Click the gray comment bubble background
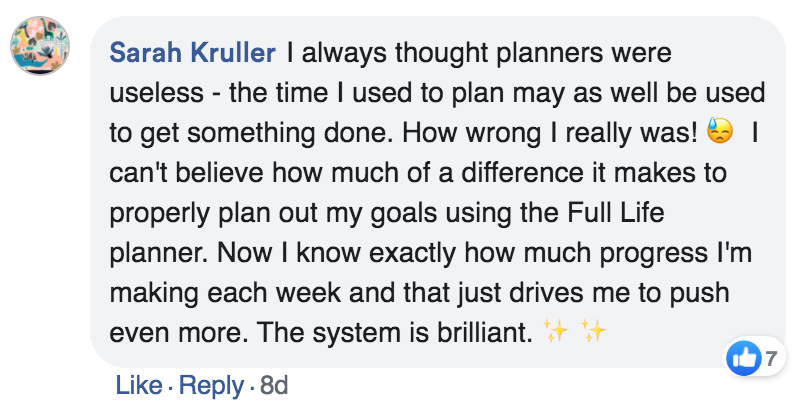Screen dimensions: 798x410 tap(438, 192)
